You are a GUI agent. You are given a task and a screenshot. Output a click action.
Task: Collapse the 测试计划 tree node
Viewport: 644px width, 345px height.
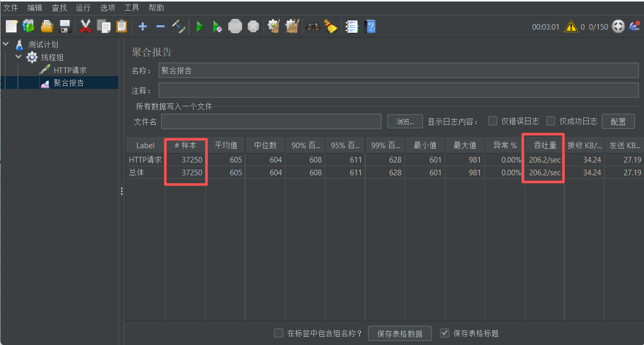pyautogui.click(x=6, y=44)
